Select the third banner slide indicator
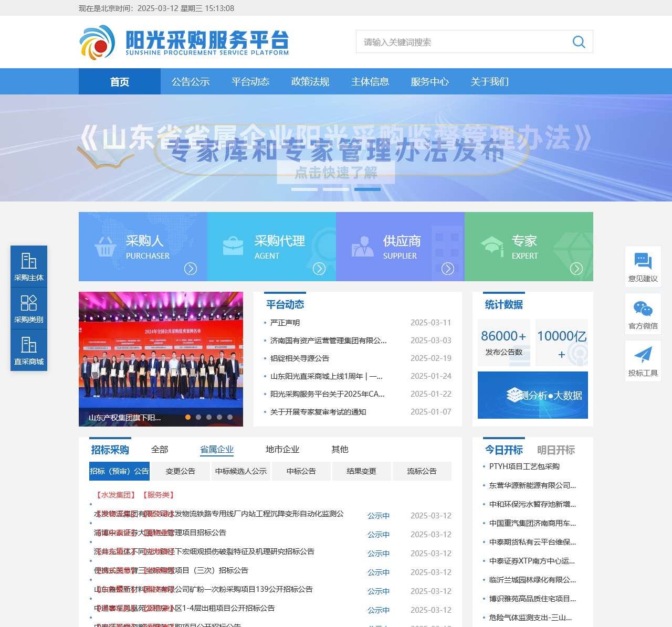This screenshot has width=672, height=627. pyautogui.click(x=367, y=189)
